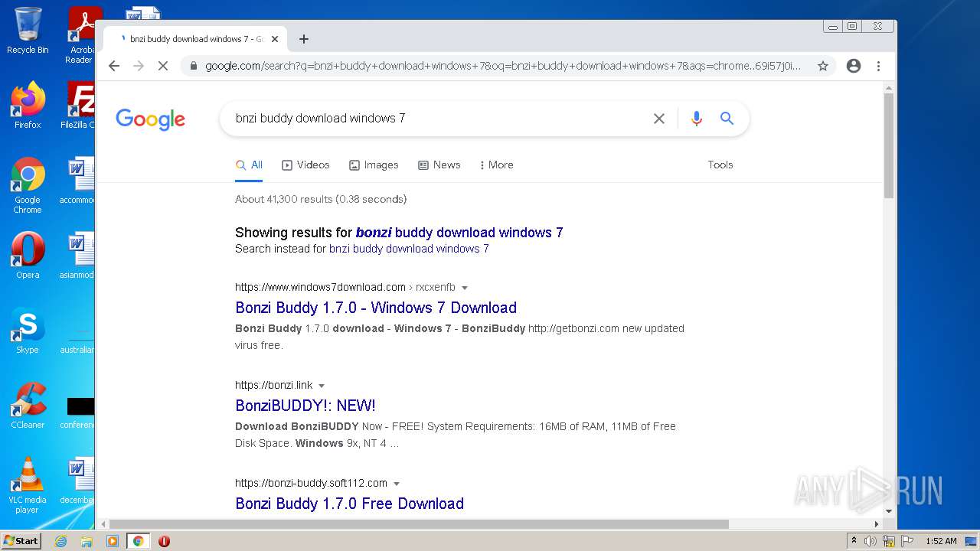This screenshot has width=980, height=551.
Task: Expand options arrow next to windows7download.com
Action: (465, 288)
